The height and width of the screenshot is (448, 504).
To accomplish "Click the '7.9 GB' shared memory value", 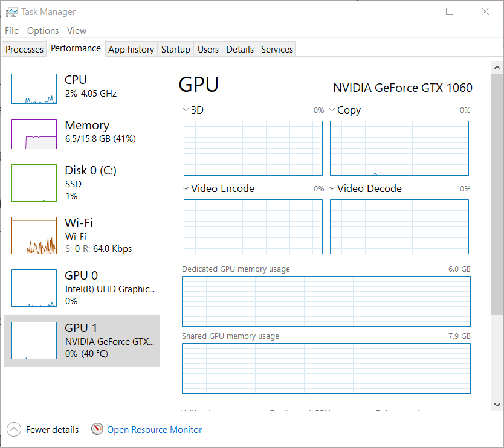I will (x=459, y=336).
